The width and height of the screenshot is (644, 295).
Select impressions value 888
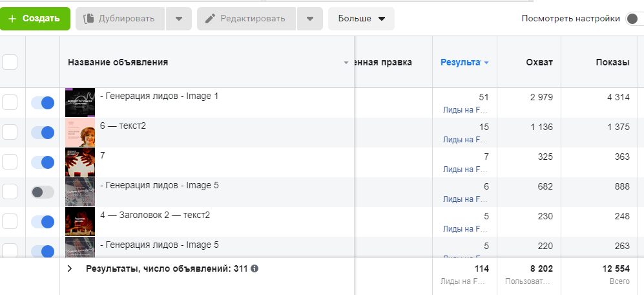[x=622, y=186]
